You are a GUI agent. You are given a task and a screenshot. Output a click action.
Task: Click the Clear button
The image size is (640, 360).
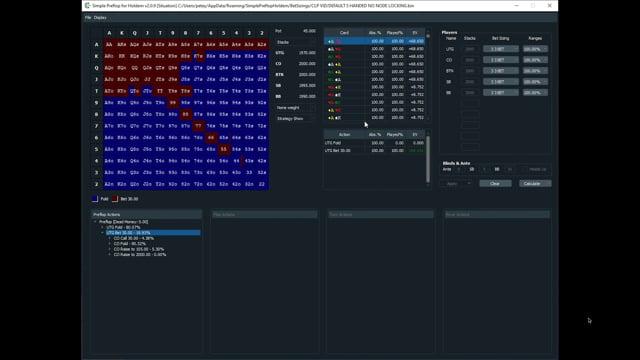point(495,184)
